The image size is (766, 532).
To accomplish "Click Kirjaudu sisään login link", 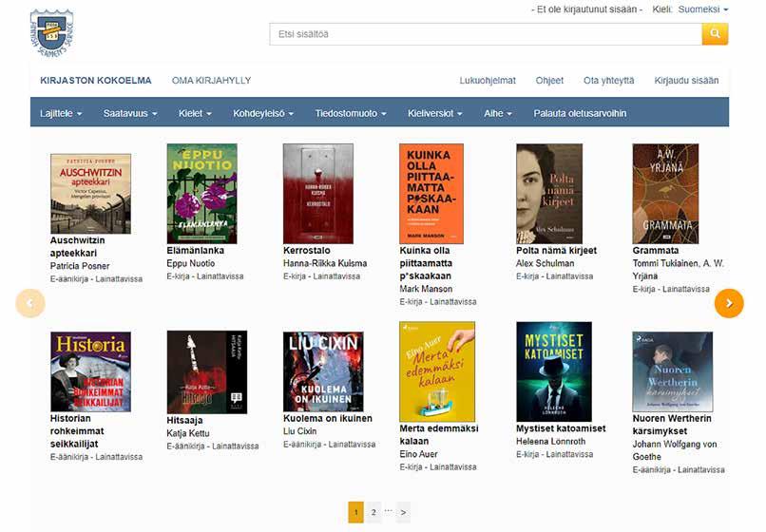I will [x=686, y=81].
